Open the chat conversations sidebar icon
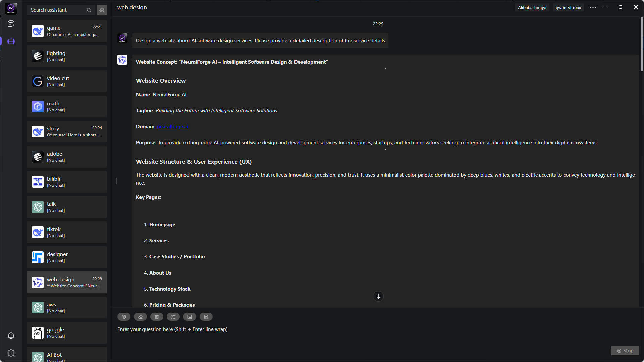Viewport: 644px width, 362px height. tap(11, 24)
